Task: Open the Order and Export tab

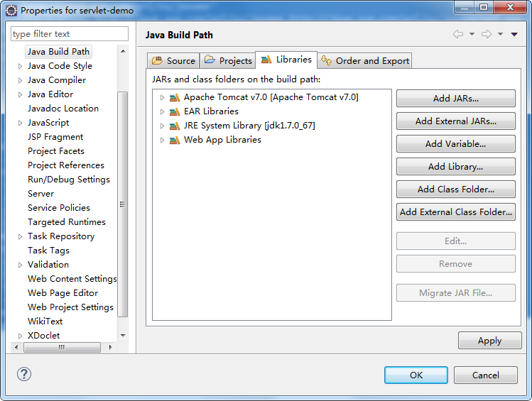Action: pos(365,61)
